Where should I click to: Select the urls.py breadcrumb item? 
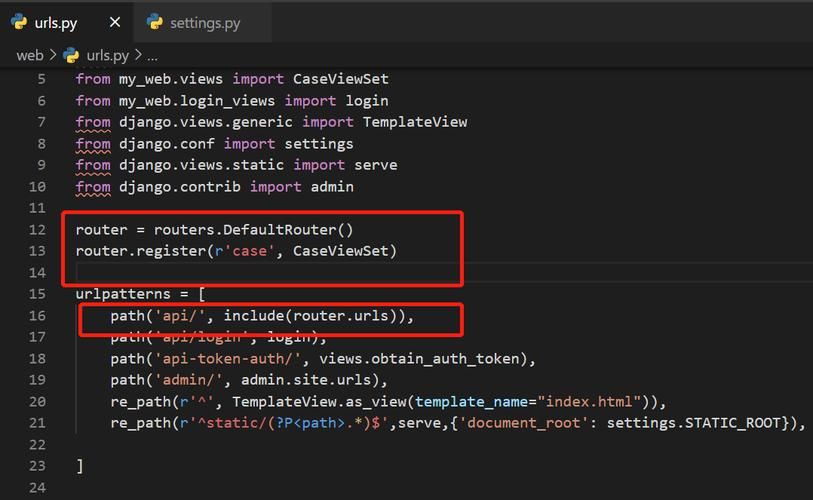(x=107, y=55)
